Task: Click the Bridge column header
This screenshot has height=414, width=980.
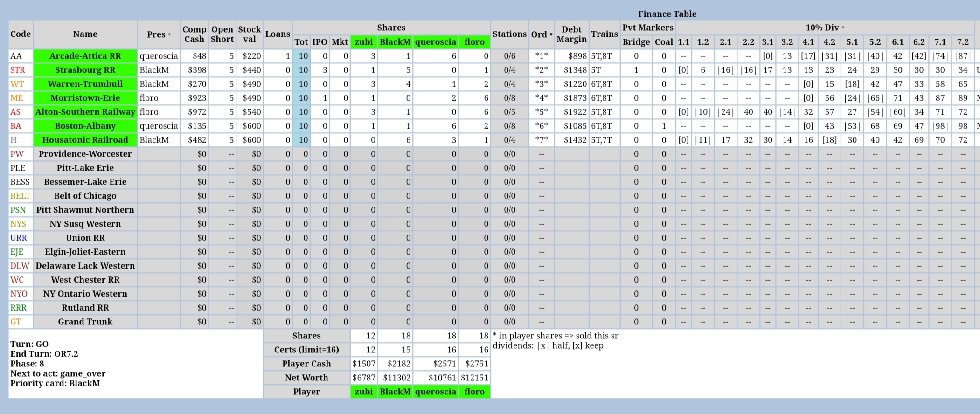Action: point(636,42)
